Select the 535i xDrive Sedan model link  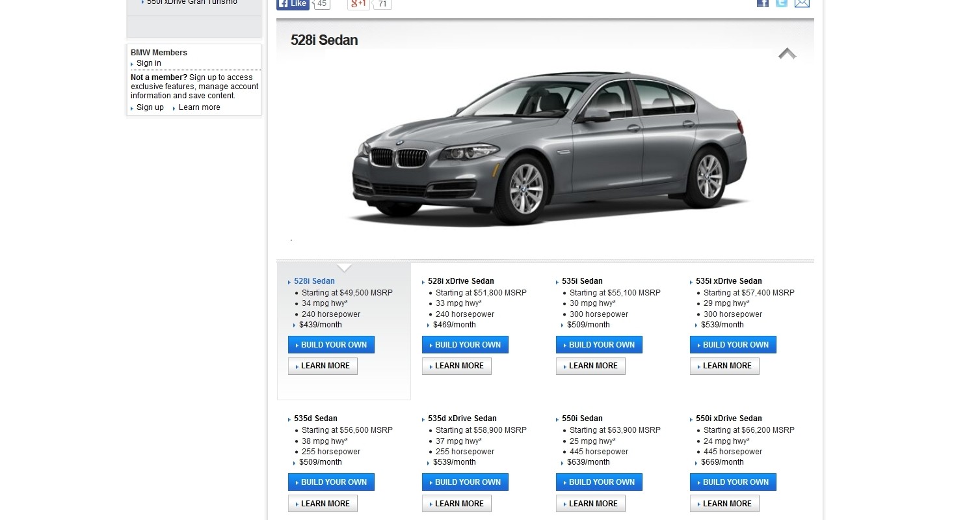pos(729,281)
